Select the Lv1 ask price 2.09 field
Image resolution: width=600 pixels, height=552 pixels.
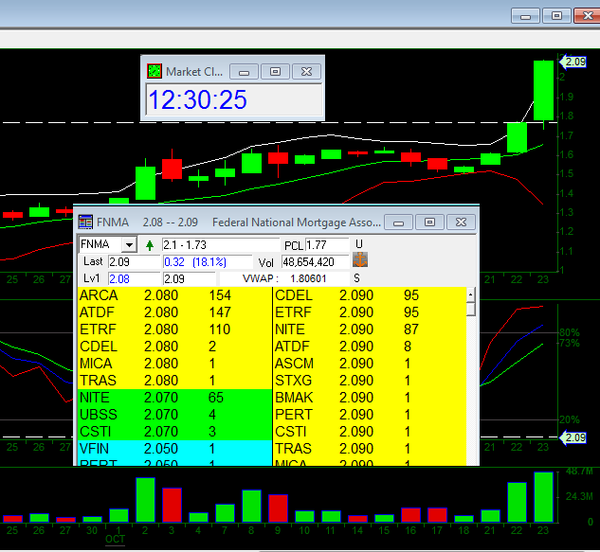[186, 278]
